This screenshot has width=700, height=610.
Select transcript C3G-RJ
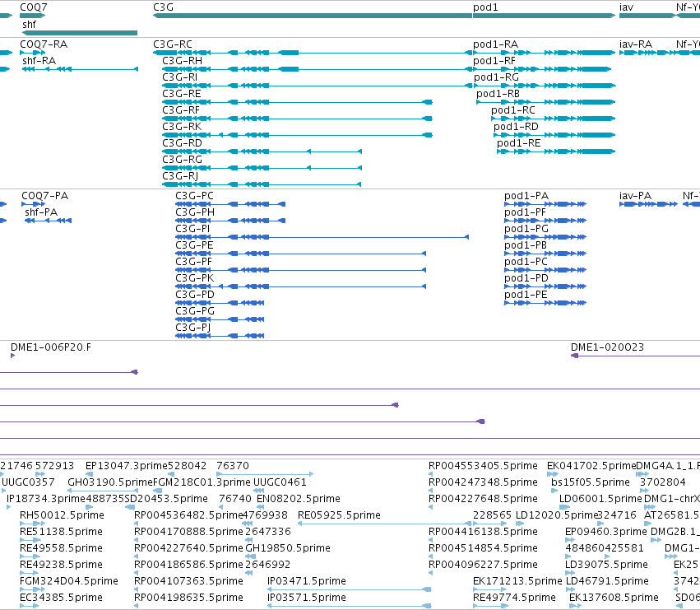coord(180,176)
